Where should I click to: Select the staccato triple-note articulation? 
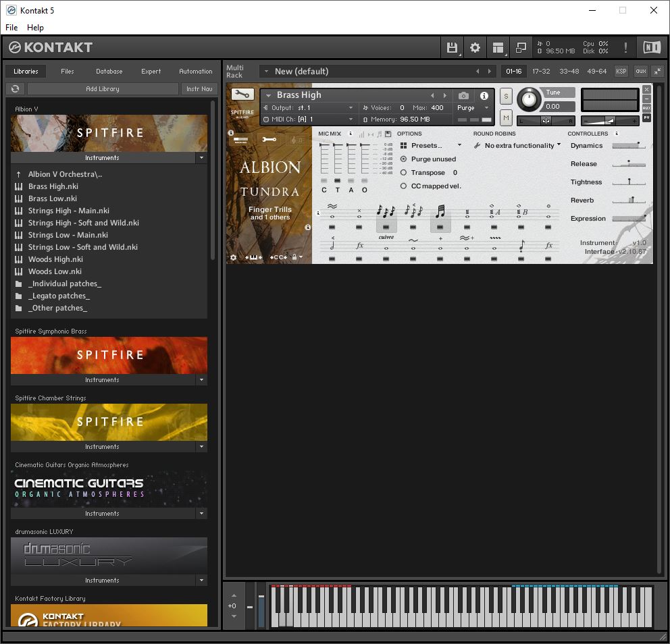(386, 211)
